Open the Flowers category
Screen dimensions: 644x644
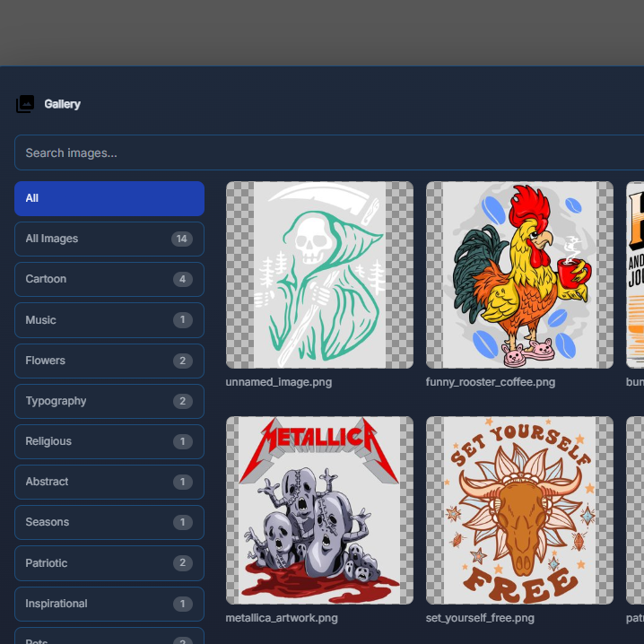[x=109, y=361]
